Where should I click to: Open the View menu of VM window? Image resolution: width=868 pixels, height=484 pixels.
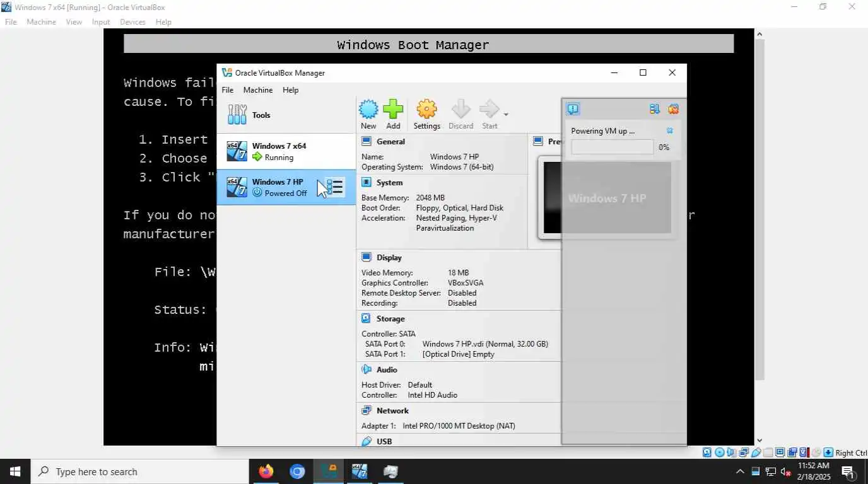coord(74,22)
